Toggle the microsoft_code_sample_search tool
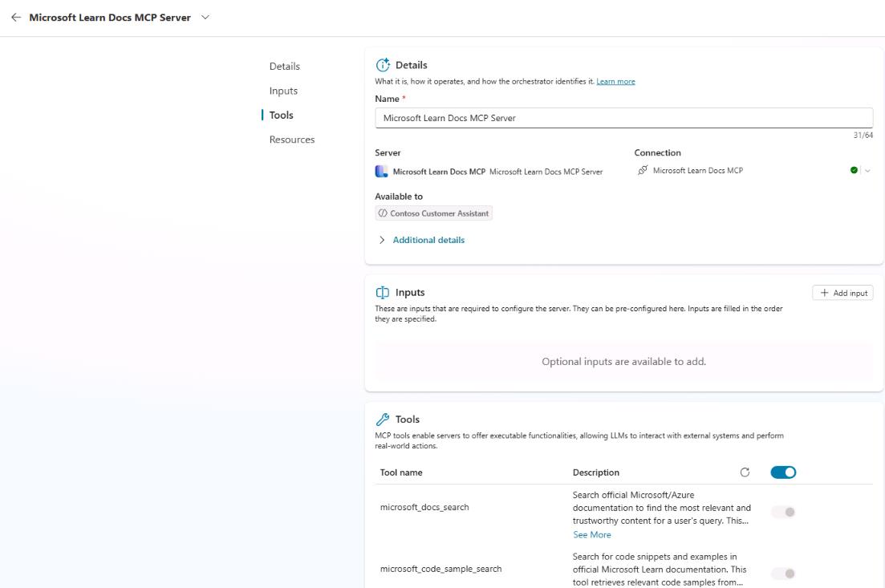 [x=783, y=574]
